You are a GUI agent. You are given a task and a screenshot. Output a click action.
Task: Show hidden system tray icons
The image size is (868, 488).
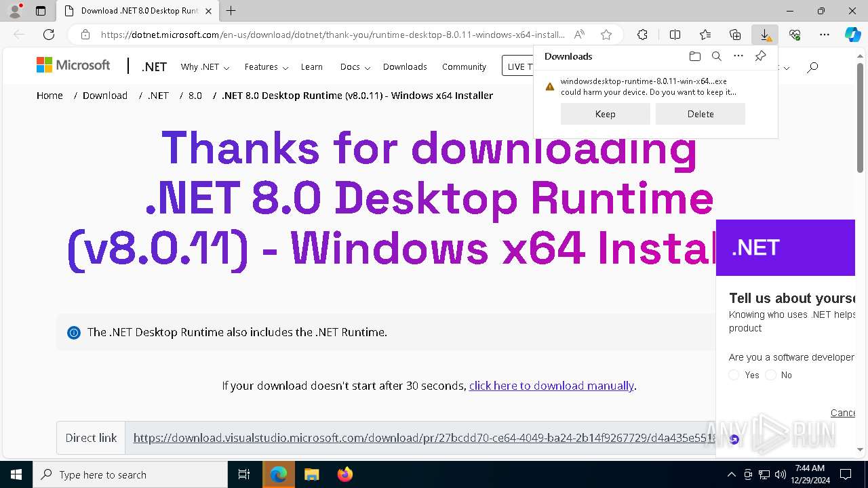[x=731, y=474]
